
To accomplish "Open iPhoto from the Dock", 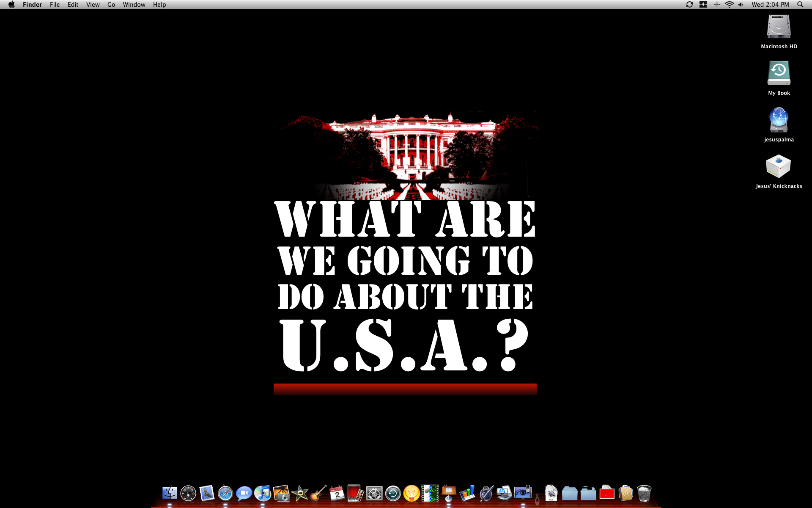I will 281,493.
